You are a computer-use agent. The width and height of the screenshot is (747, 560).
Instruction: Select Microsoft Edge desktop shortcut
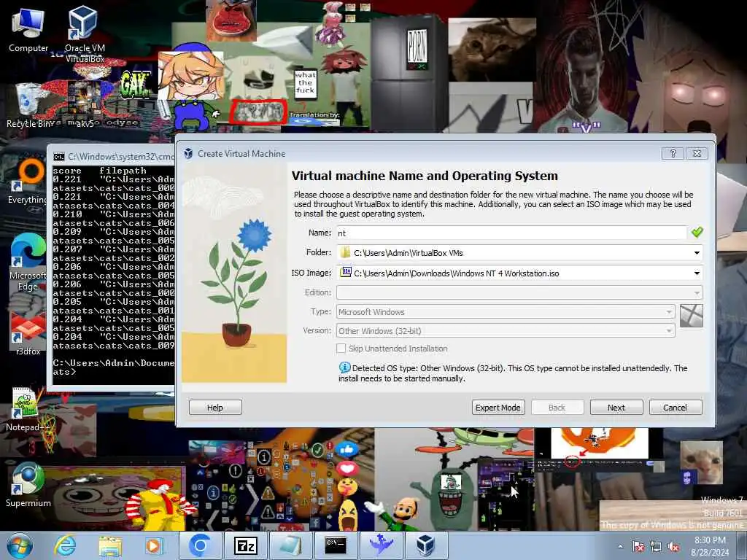(28, 262)
